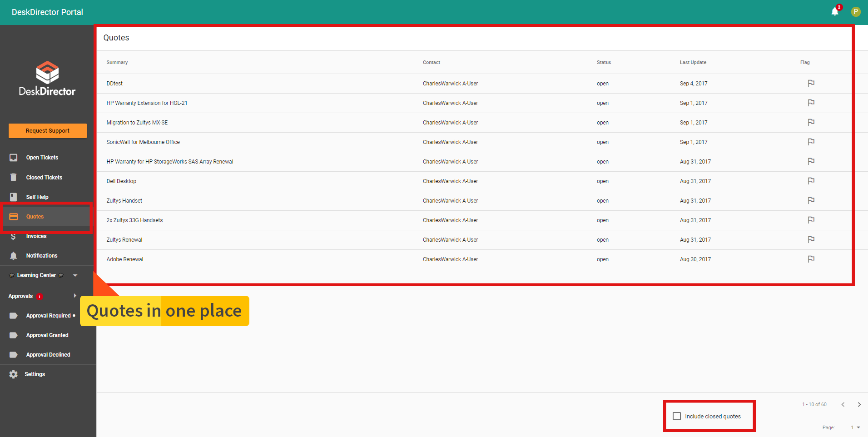Click the Approvals label
Screen dimensions: 868x437
tap(20, 296)
